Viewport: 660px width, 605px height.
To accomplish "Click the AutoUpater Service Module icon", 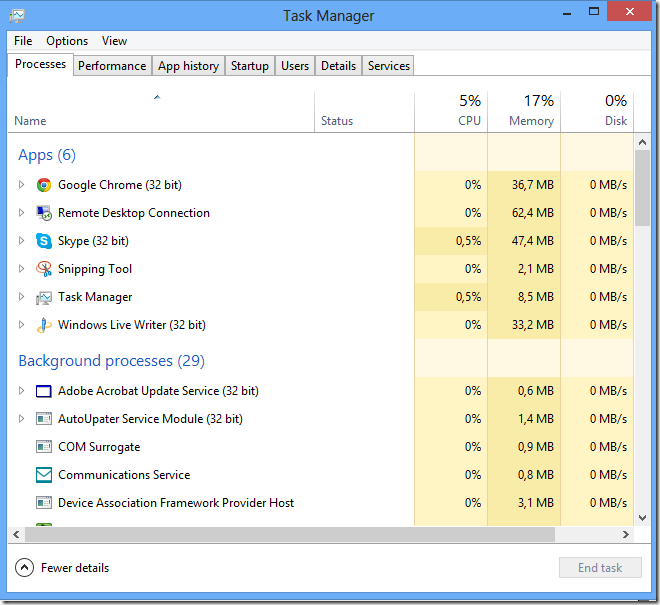I will tap(44, 419).
